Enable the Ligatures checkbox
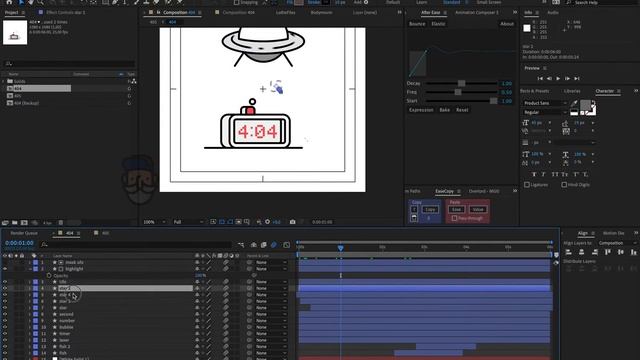640x360 pixels. [x=527, y=185]
